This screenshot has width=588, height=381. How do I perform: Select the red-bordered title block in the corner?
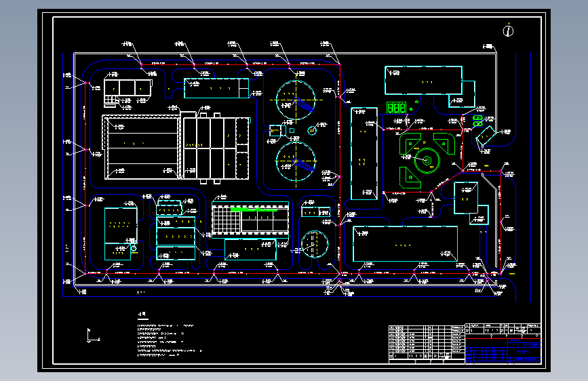coord(503,351)
